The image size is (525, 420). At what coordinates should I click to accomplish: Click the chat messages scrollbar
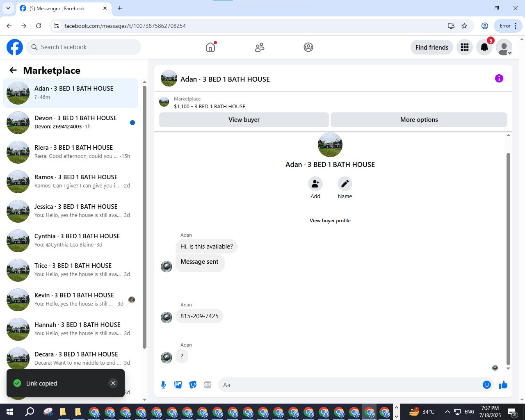[508, 258]
